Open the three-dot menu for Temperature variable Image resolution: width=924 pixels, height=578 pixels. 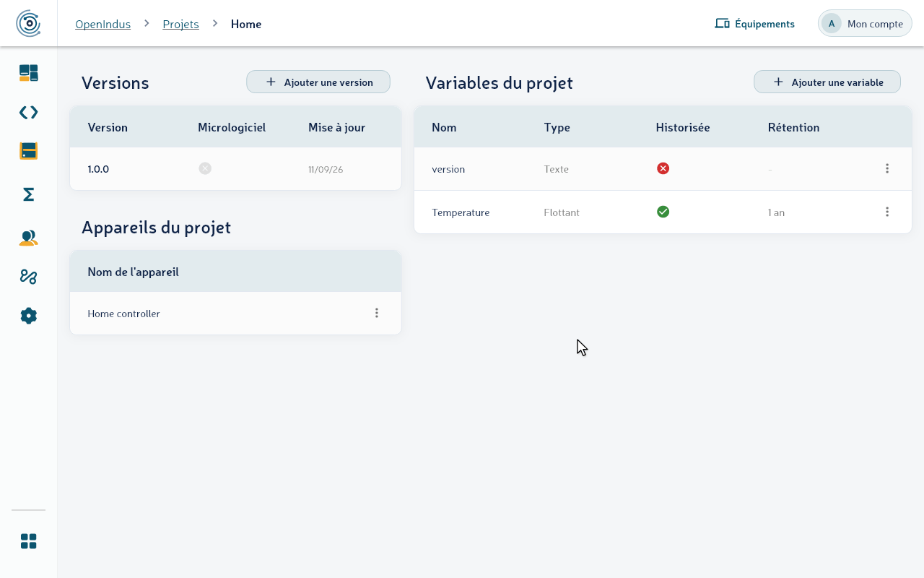click(x=887, y=212)
